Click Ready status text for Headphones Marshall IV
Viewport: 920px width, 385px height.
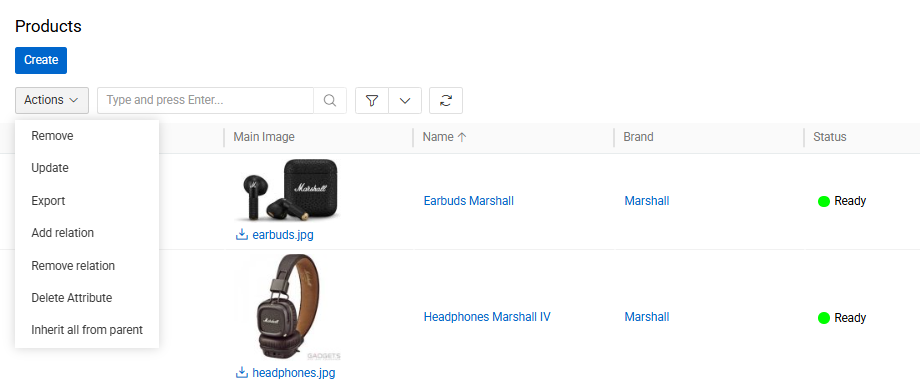click(850, 318)
